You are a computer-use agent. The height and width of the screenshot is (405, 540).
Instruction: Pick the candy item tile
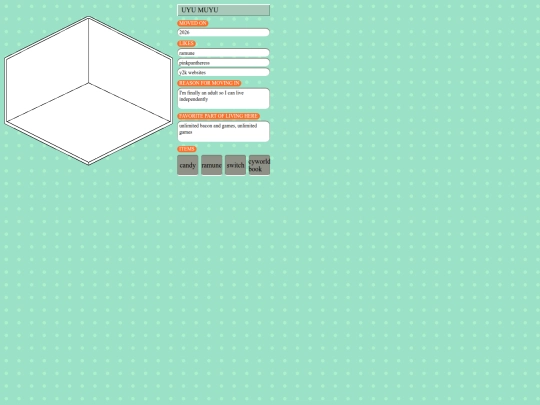pos(188,165)
